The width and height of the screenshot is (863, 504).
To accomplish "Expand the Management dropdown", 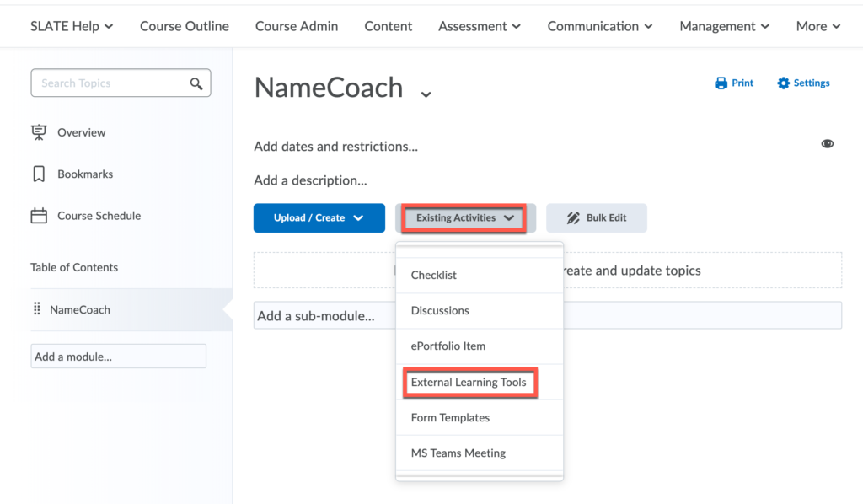I will [724, 26].
